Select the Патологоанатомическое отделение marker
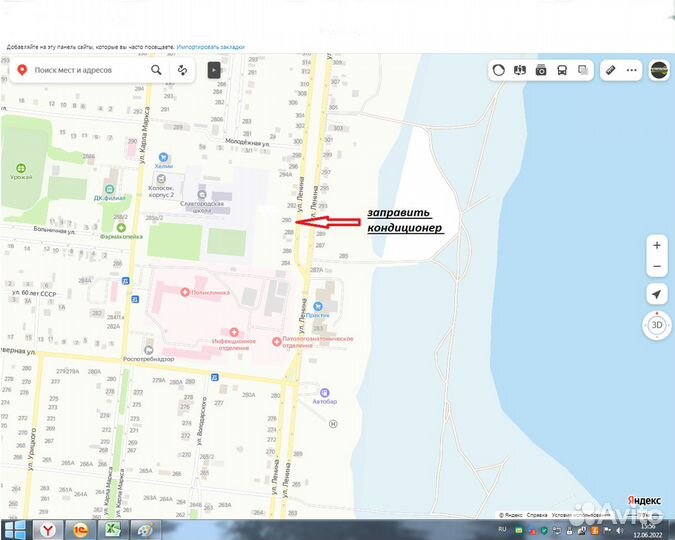 point(277,341)
